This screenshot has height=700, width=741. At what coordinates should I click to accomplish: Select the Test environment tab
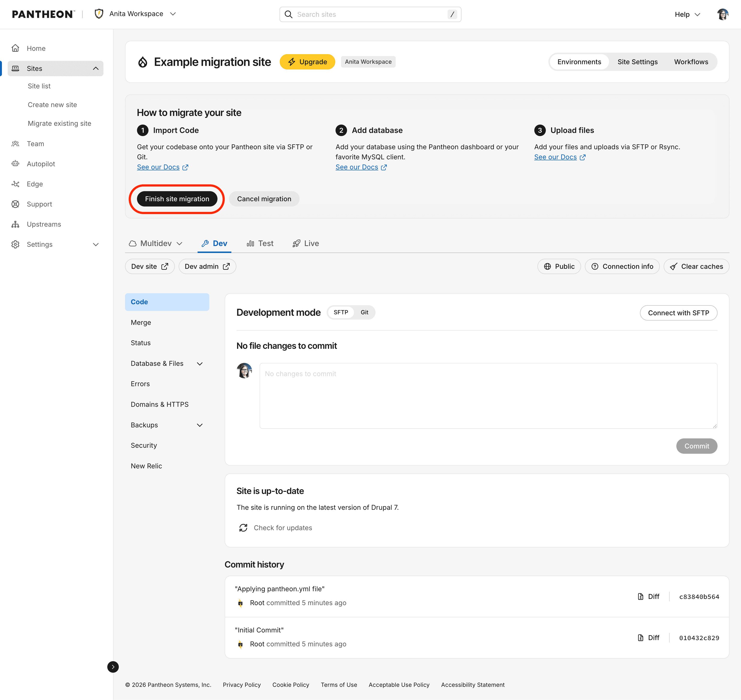click(260, 243)
